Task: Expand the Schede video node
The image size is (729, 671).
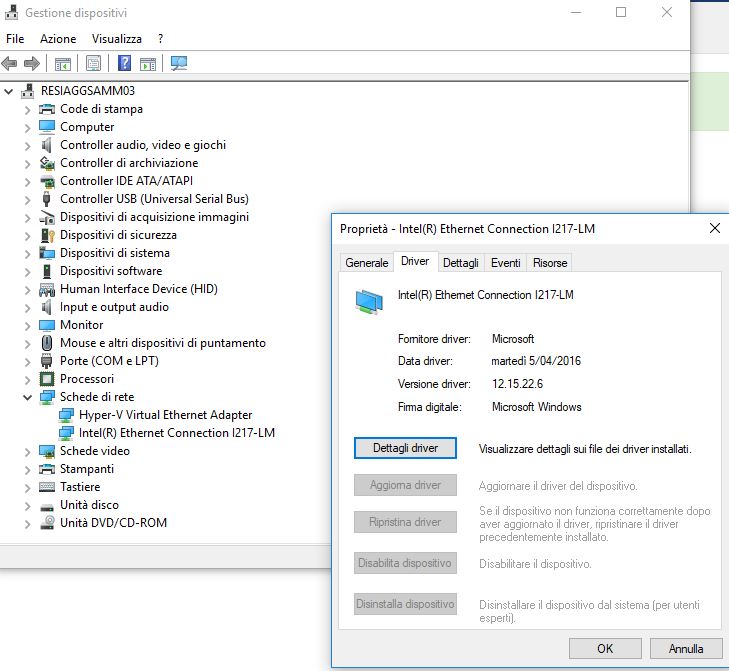Action: [x=27, y=452]
